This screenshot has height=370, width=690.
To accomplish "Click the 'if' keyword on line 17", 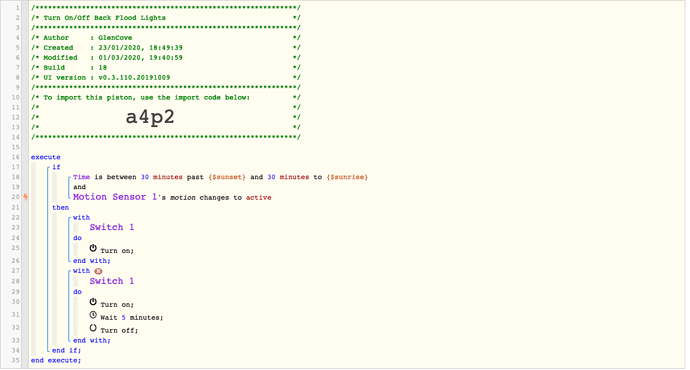I will [56, 167].
